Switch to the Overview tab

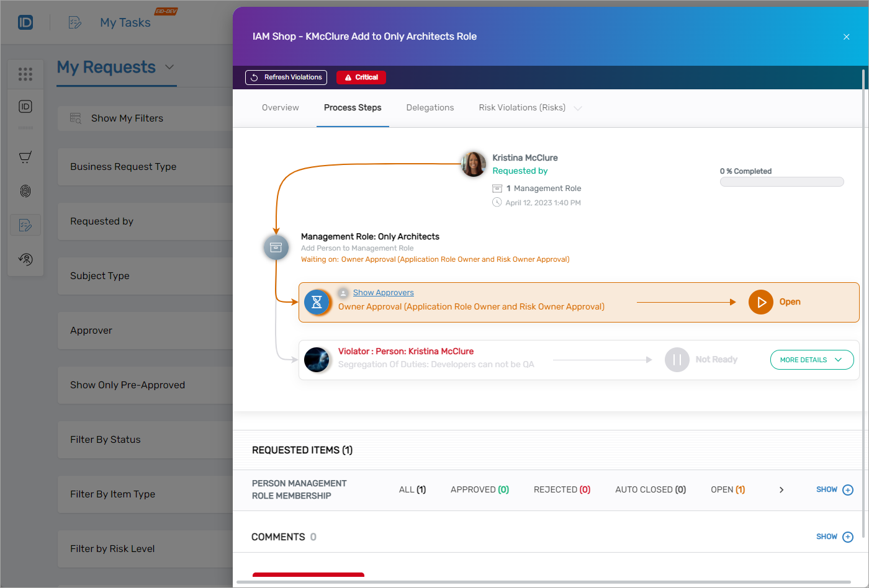coord(280,107)
